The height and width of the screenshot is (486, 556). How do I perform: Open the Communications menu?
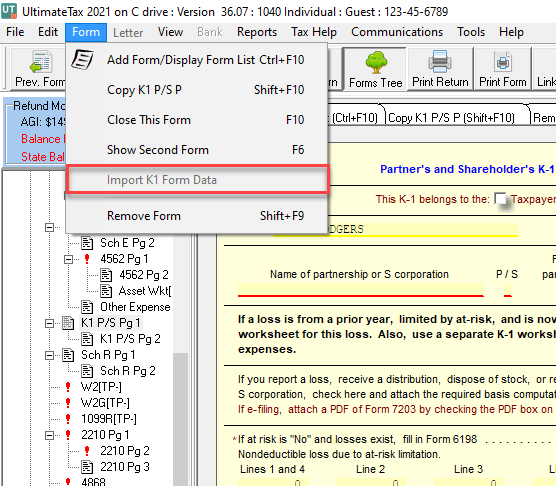point(397,32)
